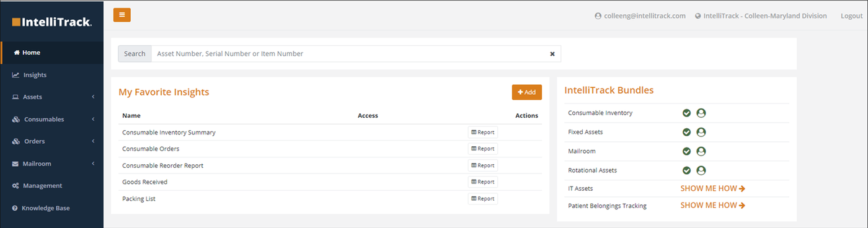Click the Orders cubes icon in the sidebar

click(16, 141)
